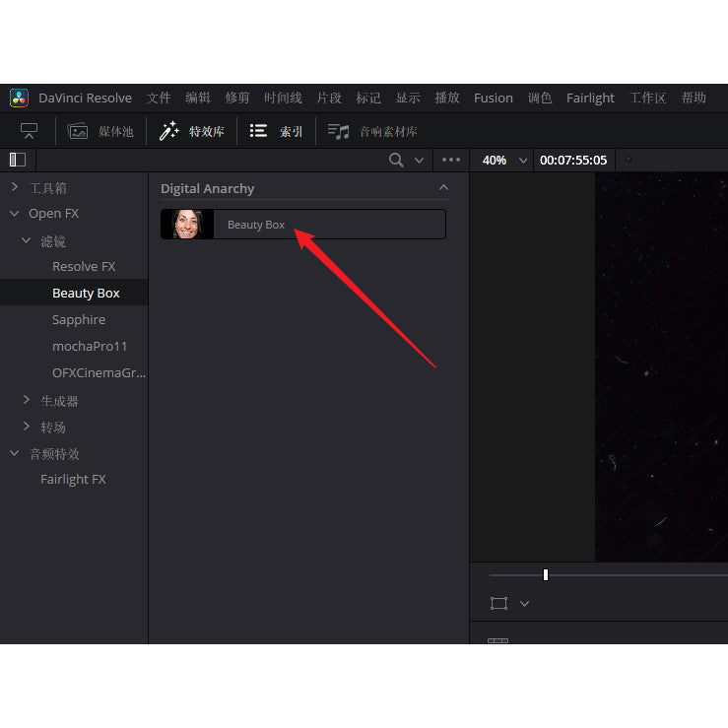728x728 pixels.
Task: Open the 显示 menu
Action: 408,98
